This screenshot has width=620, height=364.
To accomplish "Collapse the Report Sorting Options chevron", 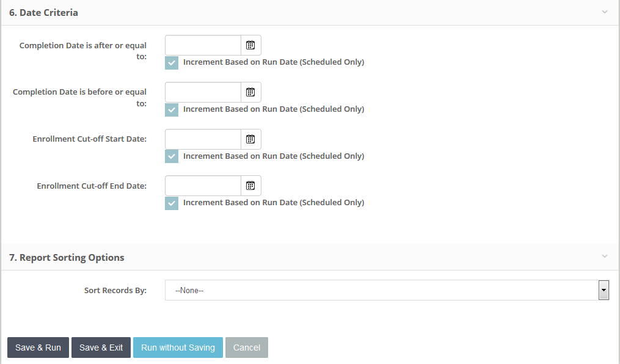I will click(x=605, y=257).
